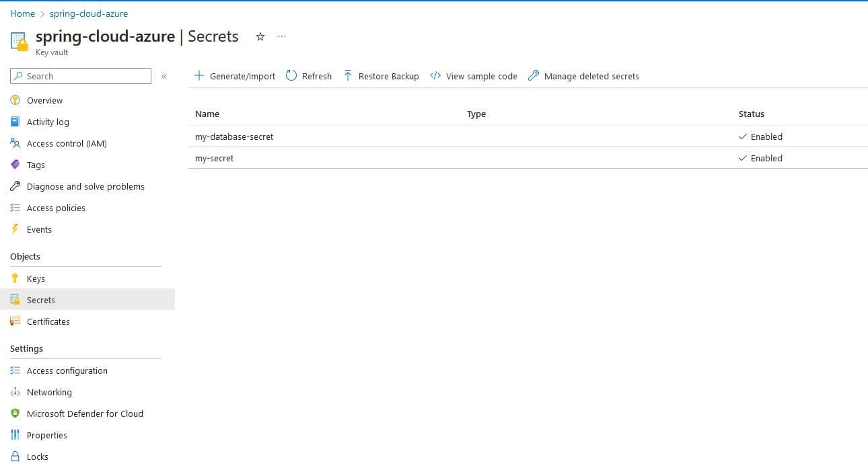This screenshot has height=474, width=868.
Task: Click Enabled status of my-database-secret
Action: pos(760,136)
